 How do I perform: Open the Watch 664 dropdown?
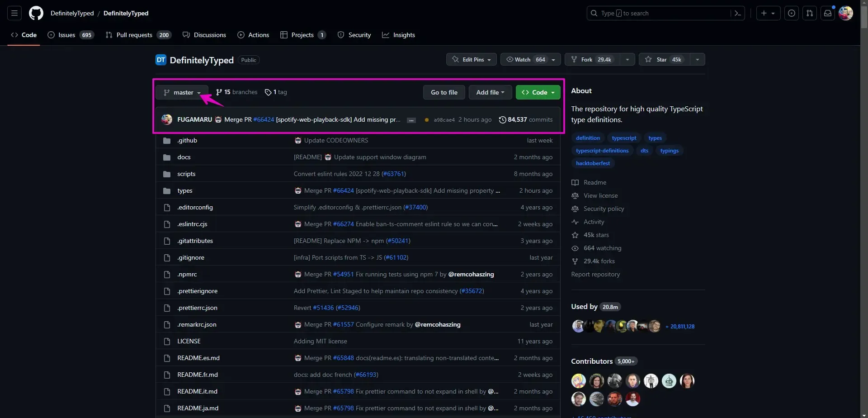pyautogui.click(x=531, y=59)
